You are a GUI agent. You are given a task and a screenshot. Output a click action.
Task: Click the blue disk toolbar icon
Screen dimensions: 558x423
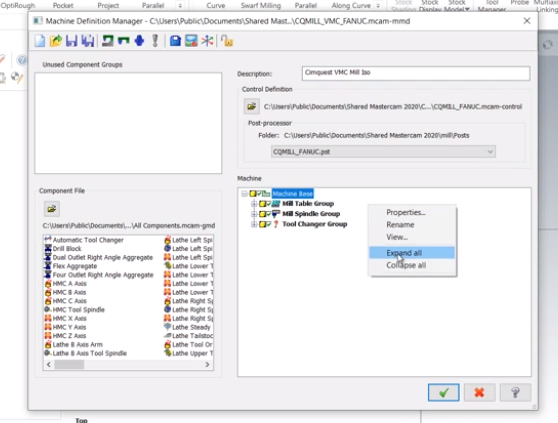[x=175, y=41]
